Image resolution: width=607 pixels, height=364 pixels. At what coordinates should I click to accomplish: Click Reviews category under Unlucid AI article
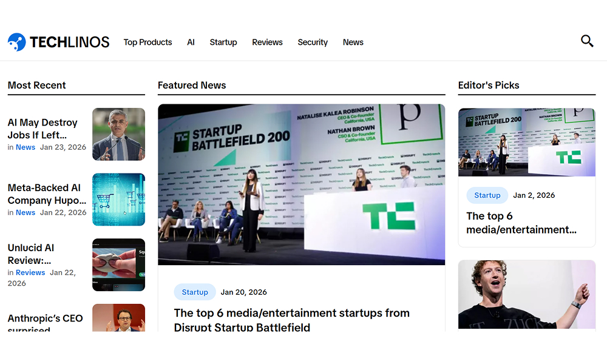coord(30,273)
